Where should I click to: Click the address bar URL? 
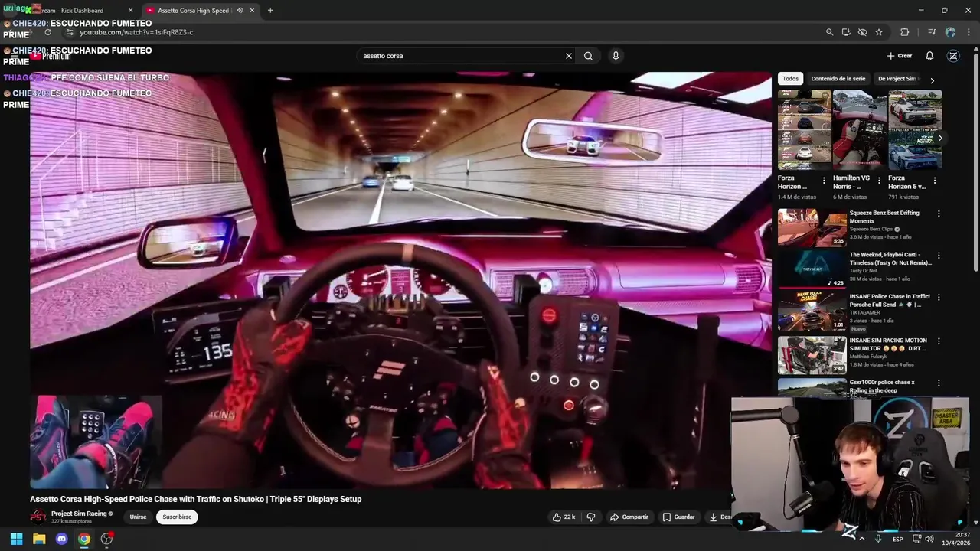point(136,32)
